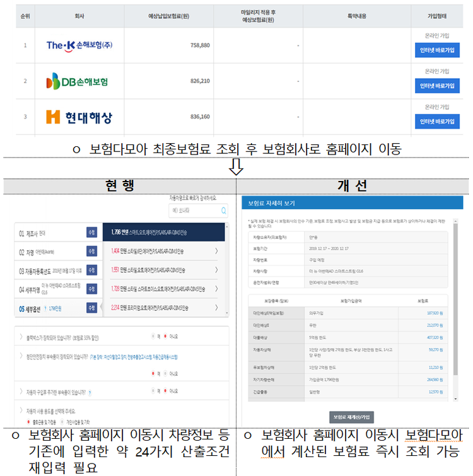The height and width of the screenshot is (476, 473).
Task: Click the blue 기본 장착 safety devices link
Action: click(x=134, y=357)
